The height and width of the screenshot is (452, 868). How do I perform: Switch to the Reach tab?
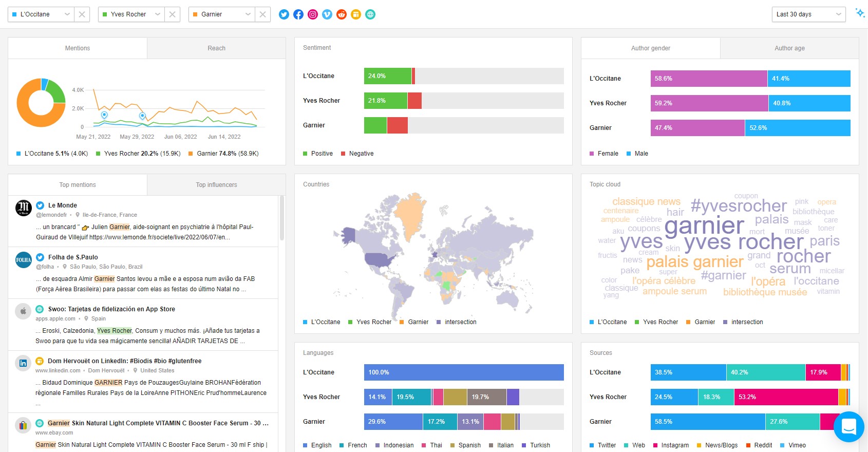coord(216,48)
